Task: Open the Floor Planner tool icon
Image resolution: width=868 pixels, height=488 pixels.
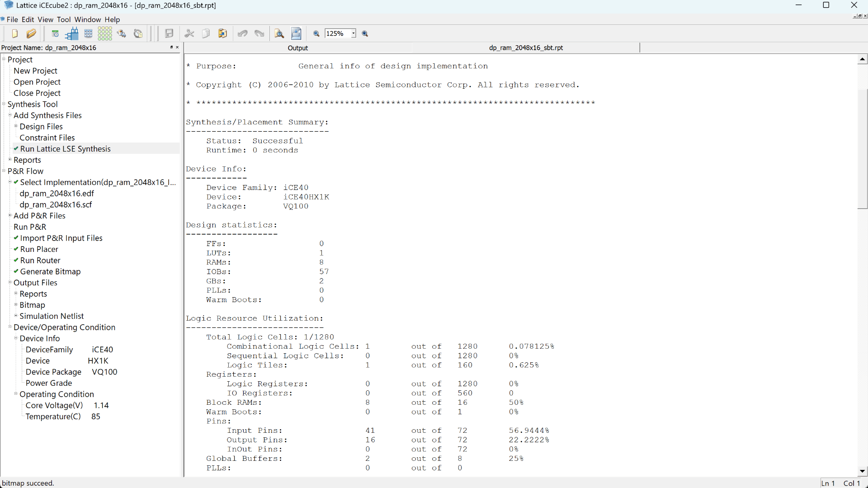Action: 89,33
